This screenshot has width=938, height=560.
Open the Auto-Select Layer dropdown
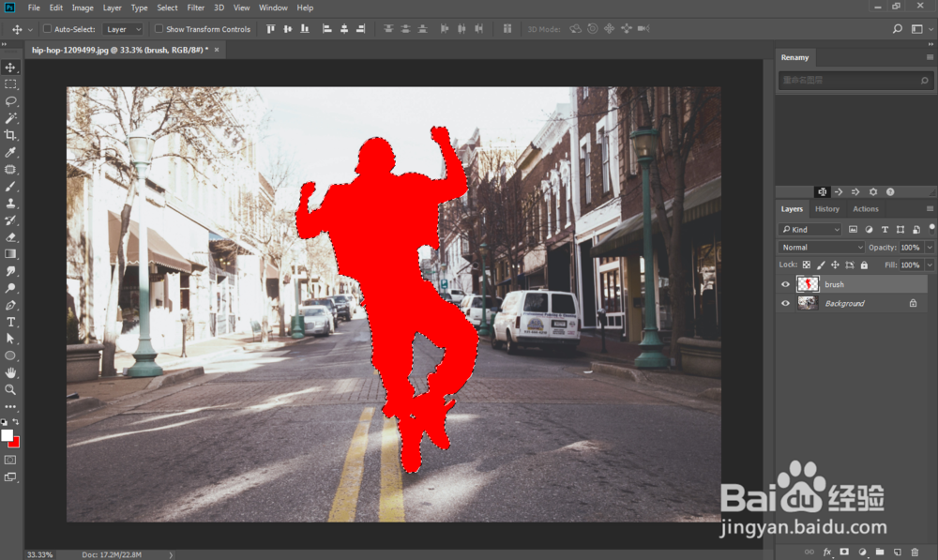[x=123, y=29]
